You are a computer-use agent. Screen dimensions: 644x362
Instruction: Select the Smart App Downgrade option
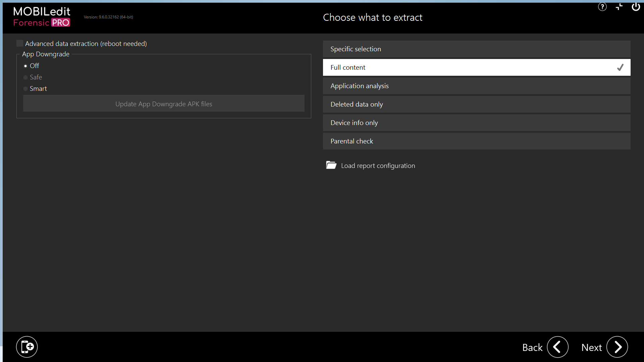25,89
